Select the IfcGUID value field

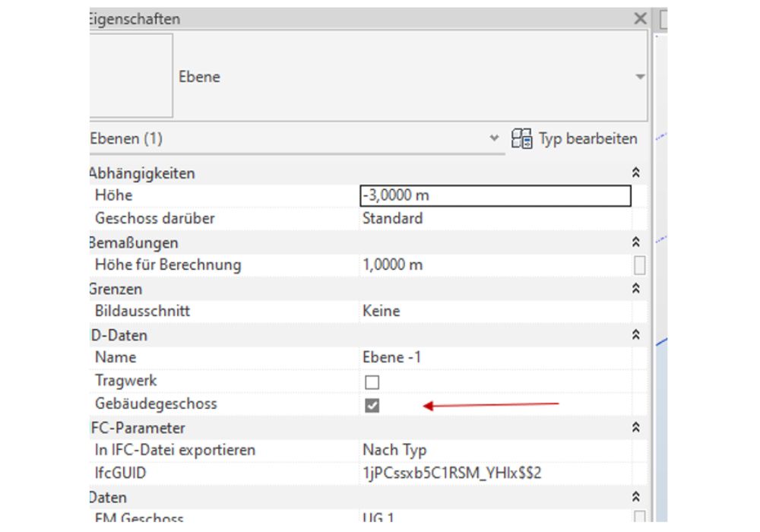[x=495, y=473]
